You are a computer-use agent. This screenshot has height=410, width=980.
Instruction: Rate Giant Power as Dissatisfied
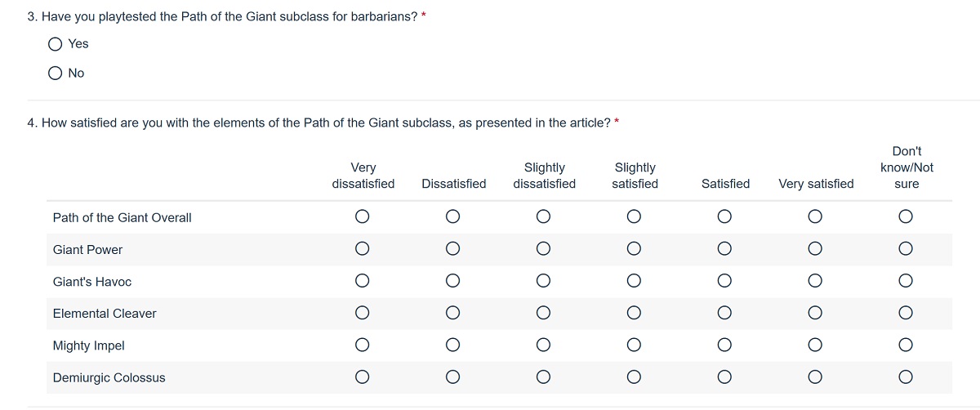coord(453,248)
